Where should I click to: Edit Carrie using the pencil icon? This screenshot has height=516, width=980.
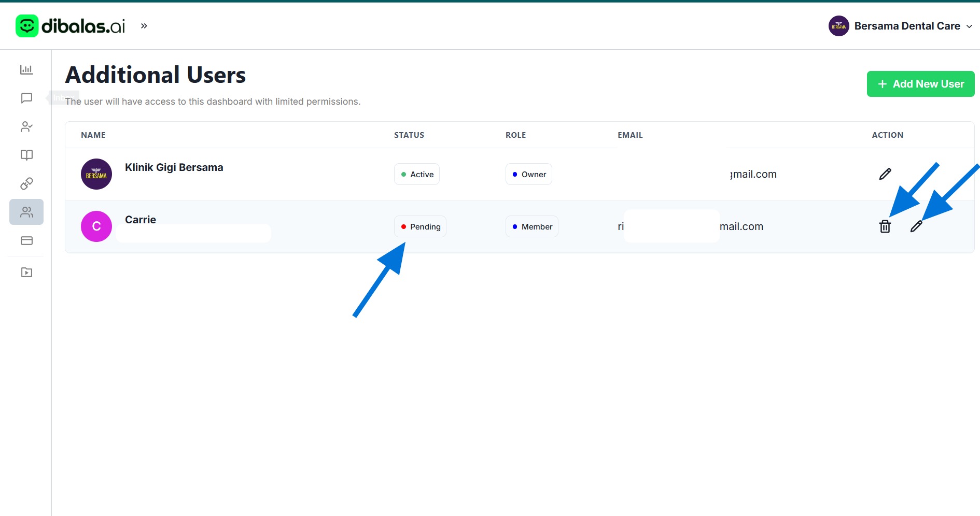click(916, 226)
